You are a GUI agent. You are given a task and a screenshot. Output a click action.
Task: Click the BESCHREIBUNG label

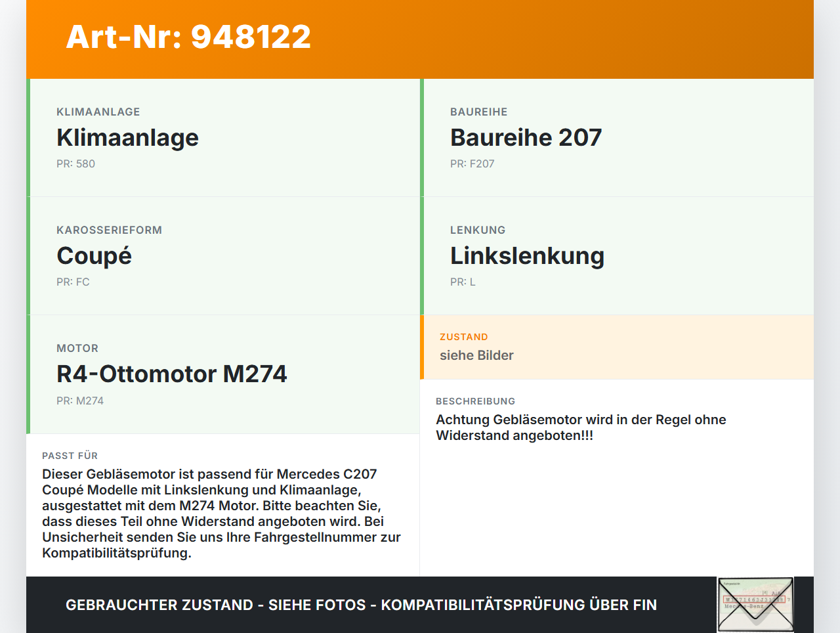tap(475, 401)
